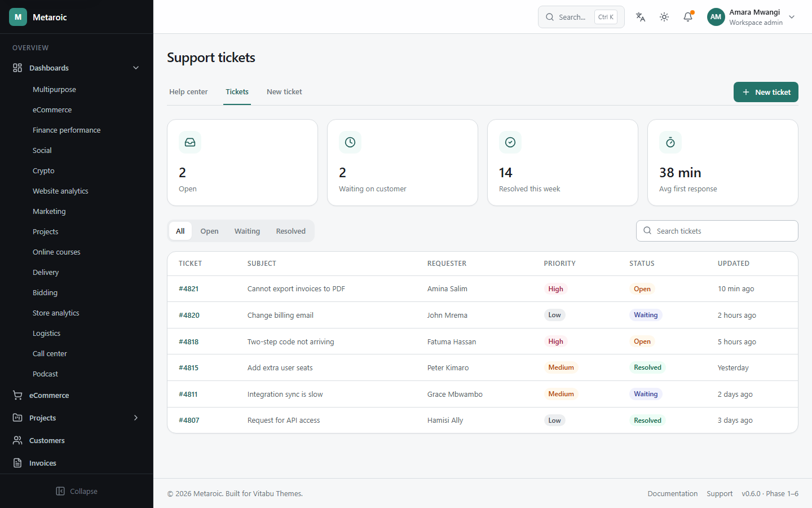The height and width of the screenshot is (508, 812).
Task: Filter tickets by Resolved status
Action: [291, 231]
